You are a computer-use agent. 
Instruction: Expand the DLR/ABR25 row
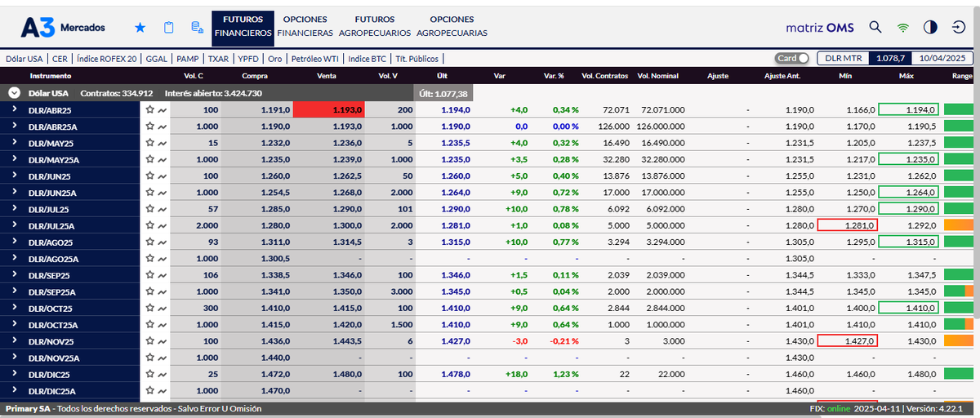tap(14, 109)
